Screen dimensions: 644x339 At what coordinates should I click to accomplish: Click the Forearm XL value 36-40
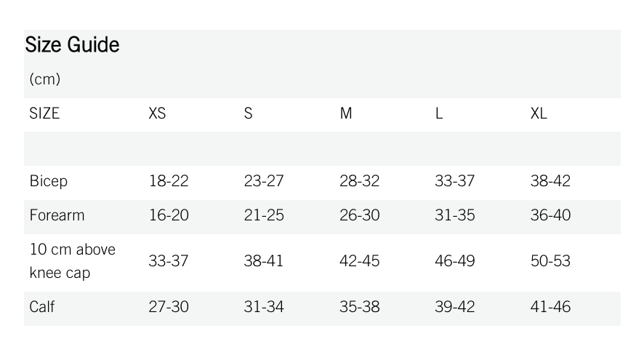(550, 215)
